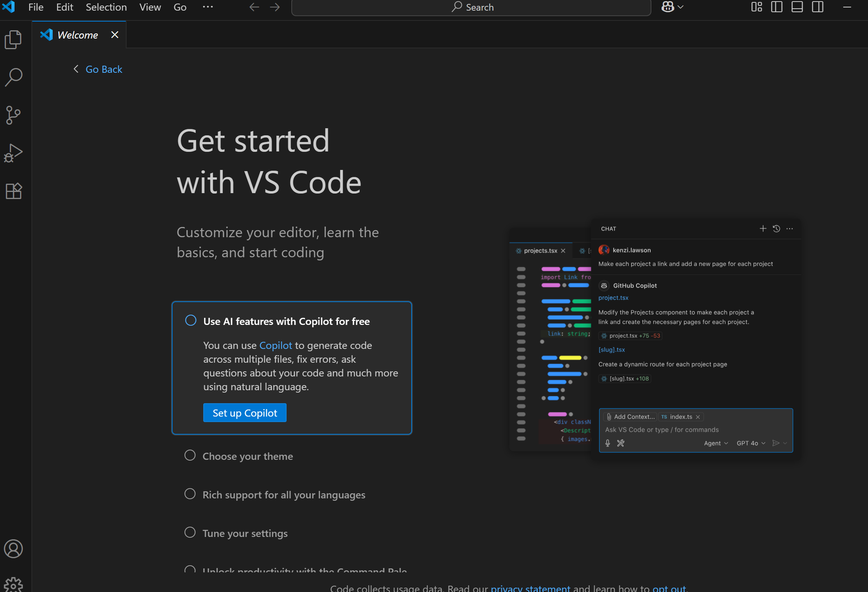Expand Rich support for all your languages
This screenshot has width=868, height=592.
(x=284, y=494)
